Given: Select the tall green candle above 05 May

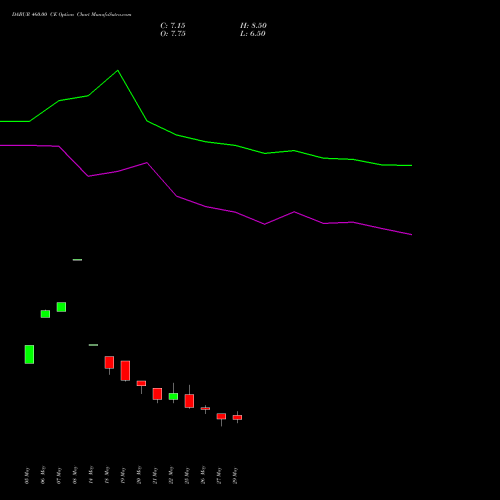Looking at the screenshot, I should click(x=29, y=354).
